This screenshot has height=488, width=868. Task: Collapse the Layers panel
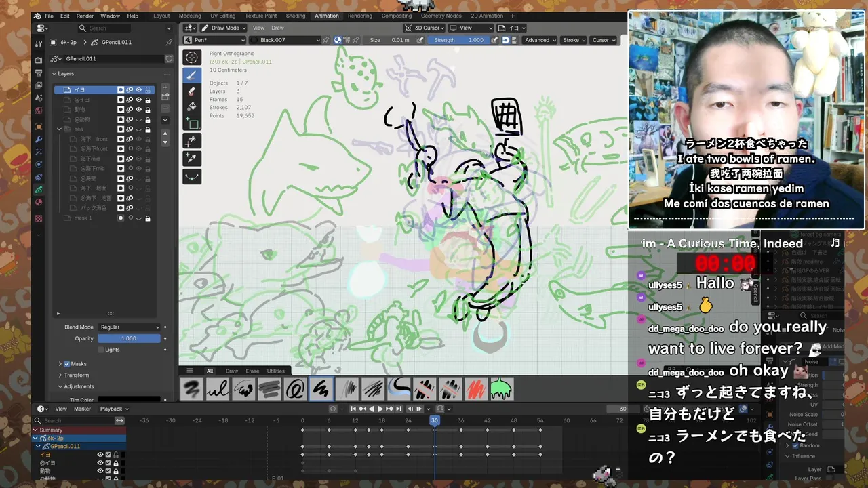point(54,73)
